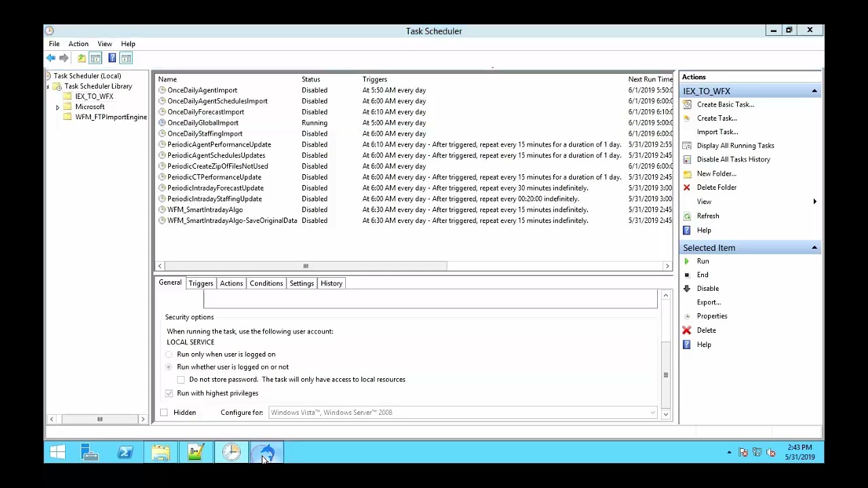Screen dimensions: 868x488
Task: Click Import Task link
Action: click(717, 132)
